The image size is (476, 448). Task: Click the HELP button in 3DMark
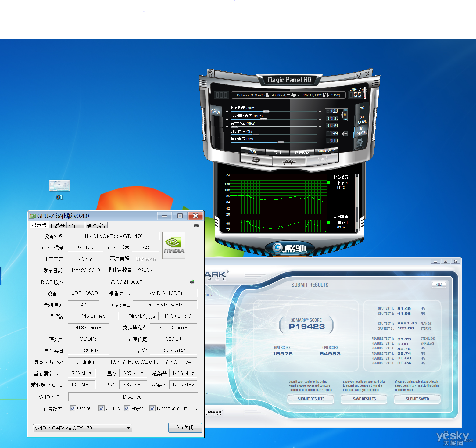pos(439,285)
